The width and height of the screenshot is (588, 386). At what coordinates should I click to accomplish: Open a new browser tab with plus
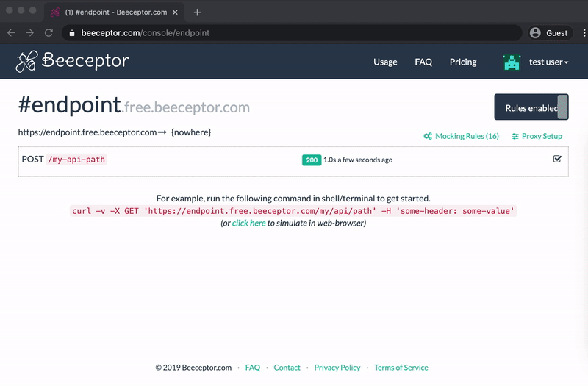point(197,12)
